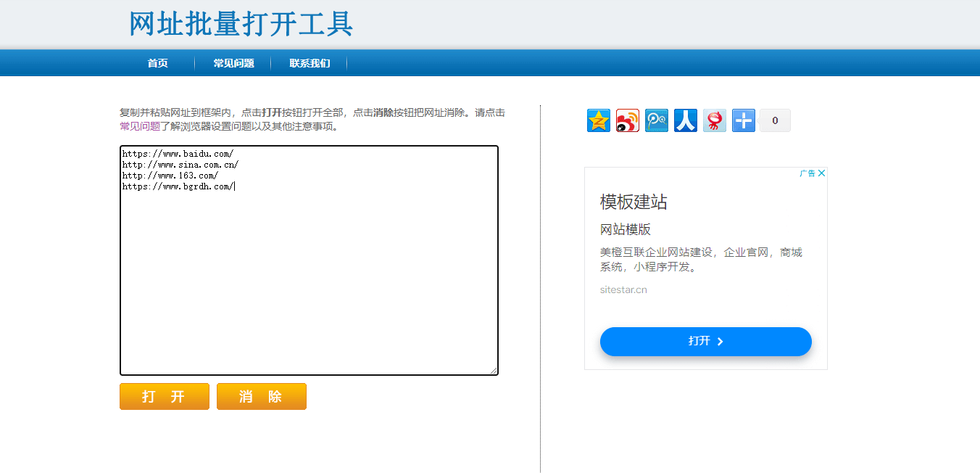Click the 网址批量打开工具 page title

click(240, 24)
